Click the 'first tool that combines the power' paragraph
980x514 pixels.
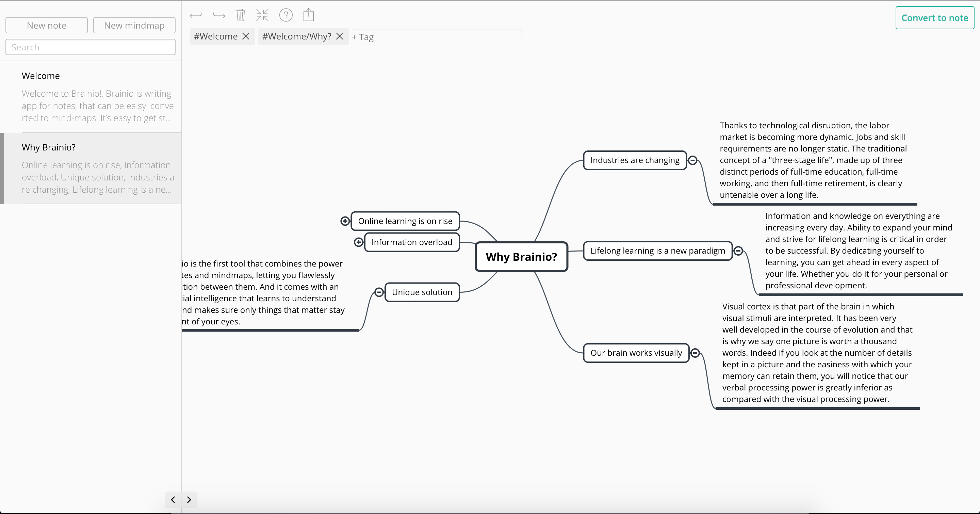[263, 293]
